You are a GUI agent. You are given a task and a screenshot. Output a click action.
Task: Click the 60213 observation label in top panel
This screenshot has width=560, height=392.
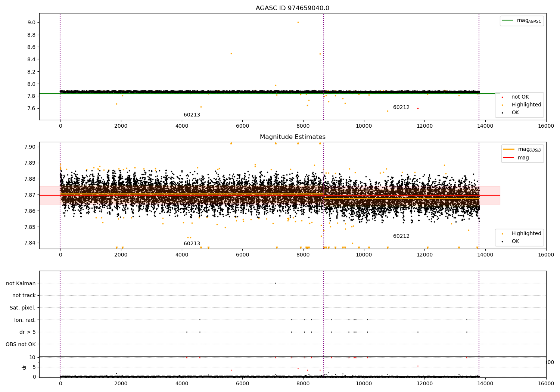pyautogui.click(x=192, y=115)
